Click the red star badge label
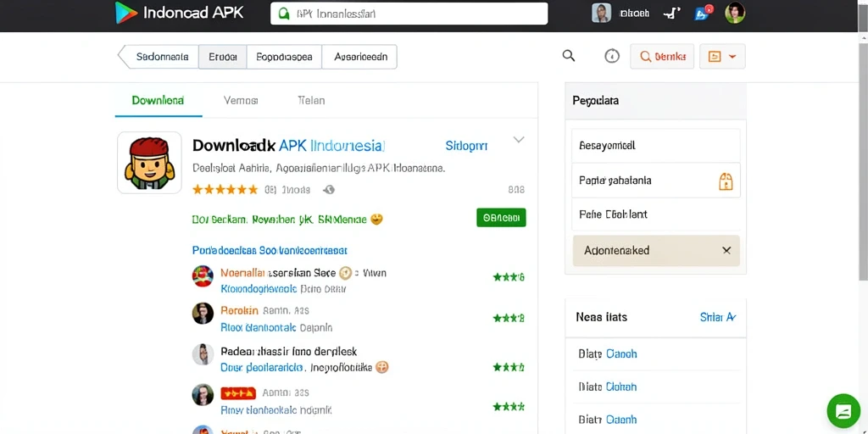The height and width of the screenshot is (434, 868). (238, 393)
